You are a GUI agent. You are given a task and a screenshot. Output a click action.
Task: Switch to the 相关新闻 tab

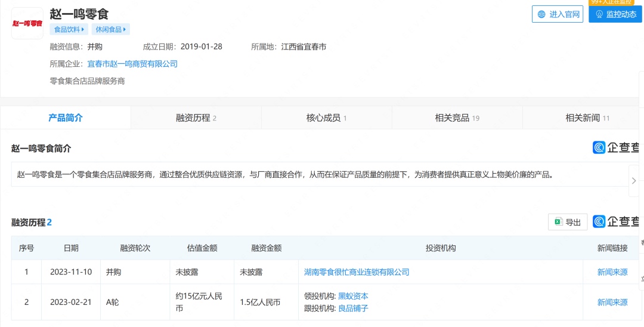pos(583,118)
